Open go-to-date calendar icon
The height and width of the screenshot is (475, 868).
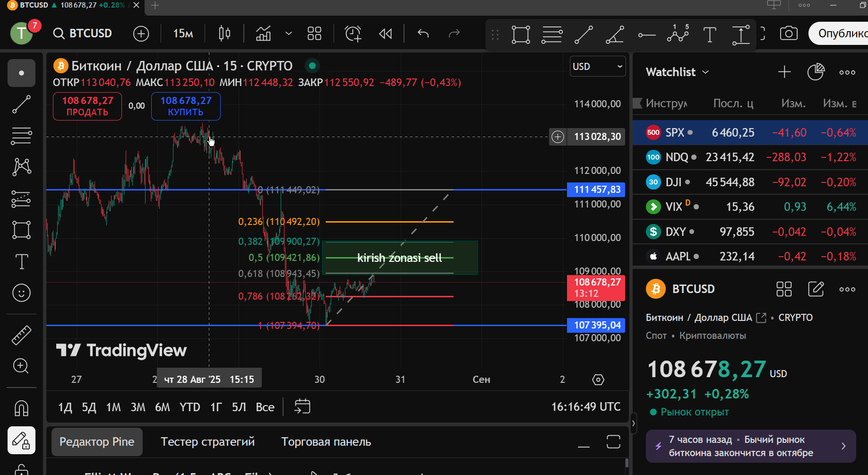click(302, 406)
